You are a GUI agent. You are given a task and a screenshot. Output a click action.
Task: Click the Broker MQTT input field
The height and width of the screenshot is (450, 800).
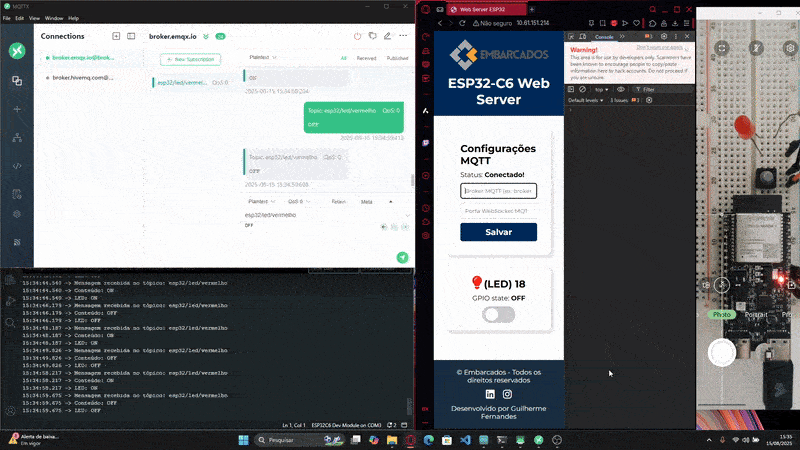click(498, 190)
